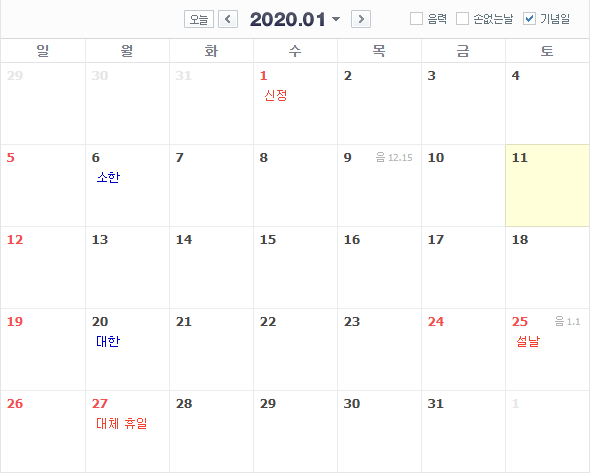The width and height of the screenshot is (593, 474).
Task: Click the 일 Sunday column header
Action: tap(43, 51)
